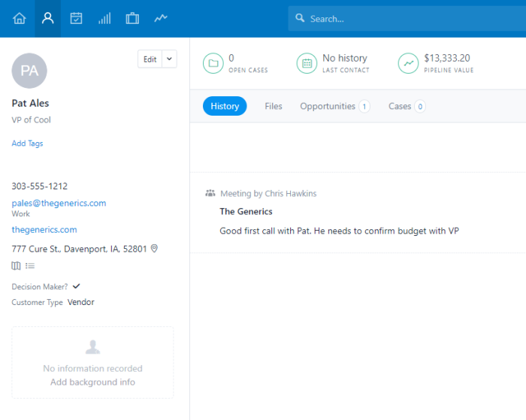Click the search magnifier icon
Viewport: 526px width, 420px height.
pyautogui.click(x=300, y=18)
